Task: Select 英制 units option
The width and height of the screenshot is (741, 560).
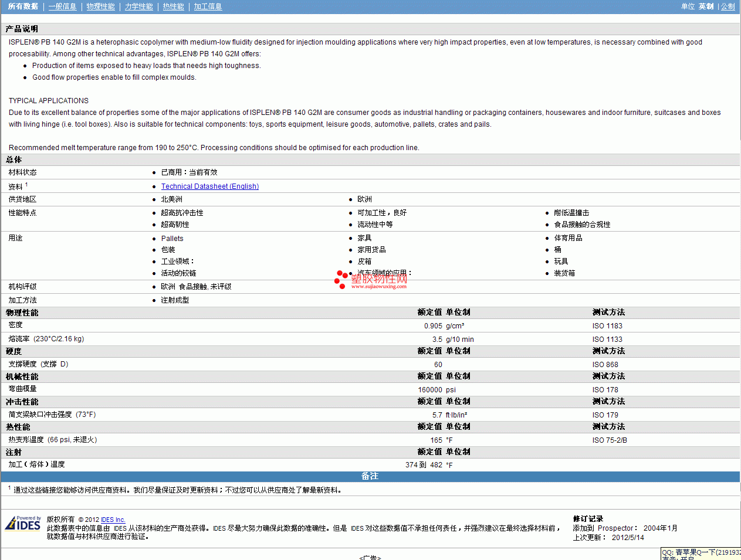Action: 706,6
